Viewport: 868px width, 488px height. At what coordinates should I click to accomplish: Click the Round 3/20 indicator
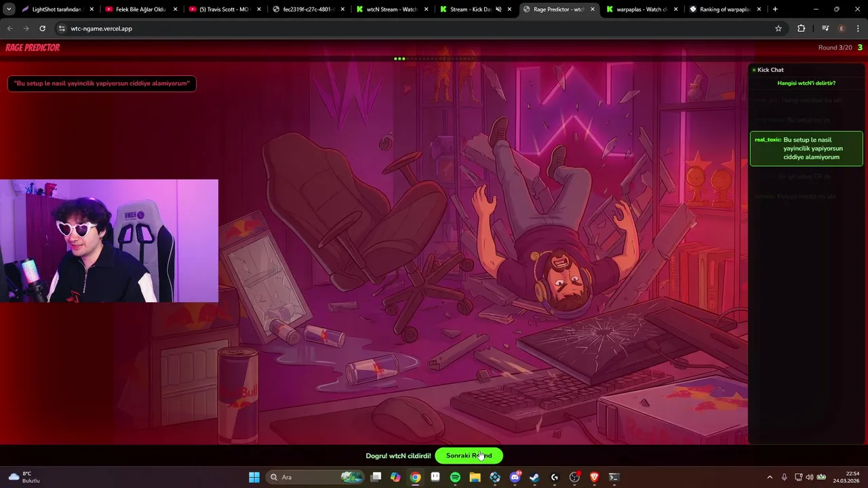[835, 47]
